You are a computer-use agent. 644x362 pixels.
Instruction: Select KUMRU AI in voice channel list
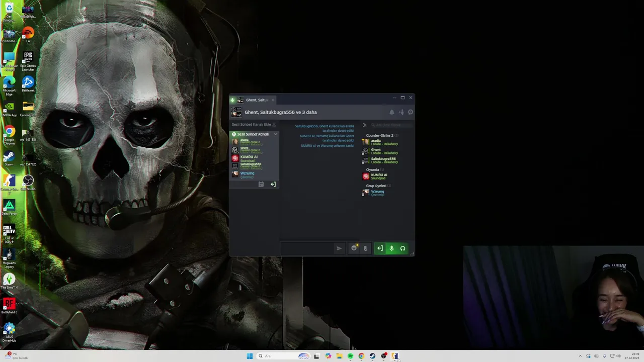(x=254, y=158)
